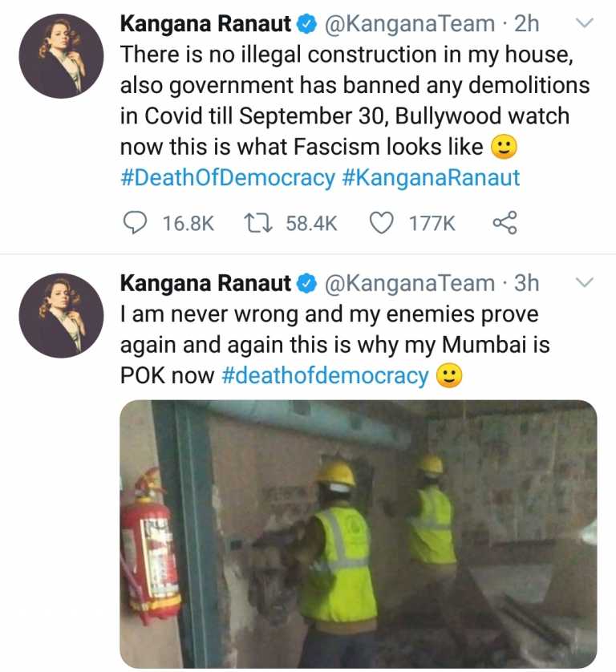Like the tweet with 177K likes
This screenshot has height=672, width=616.
pos(381,223)
